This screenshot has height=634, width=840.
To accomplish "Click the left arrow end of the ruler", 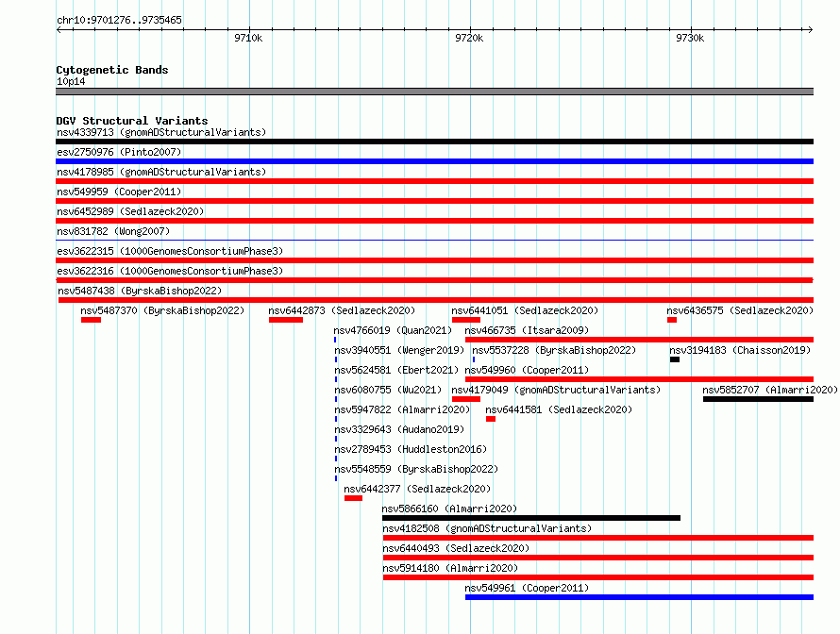I will tap(59, 29).
